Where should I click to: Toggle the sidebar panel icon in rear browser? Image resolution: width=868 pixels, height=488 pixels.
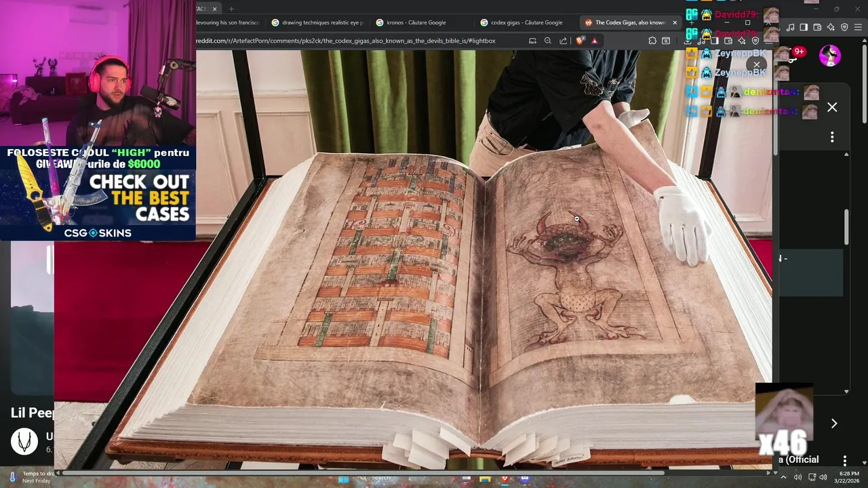click(x=804, y=27)
